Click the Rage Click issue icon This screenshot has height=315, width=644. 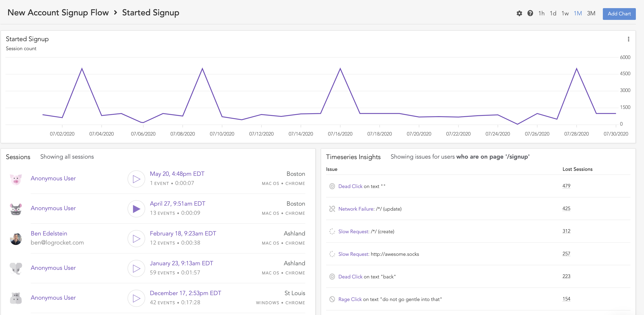(x=332, y=299)
